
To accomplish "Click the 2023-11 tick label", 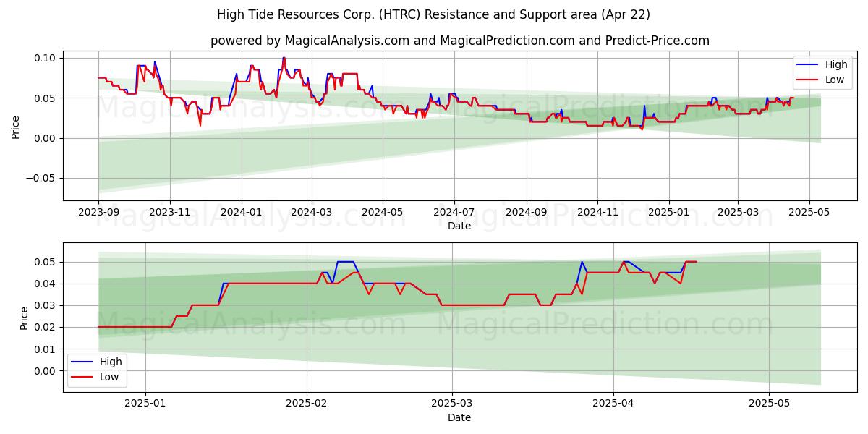I will pos(170,212).
